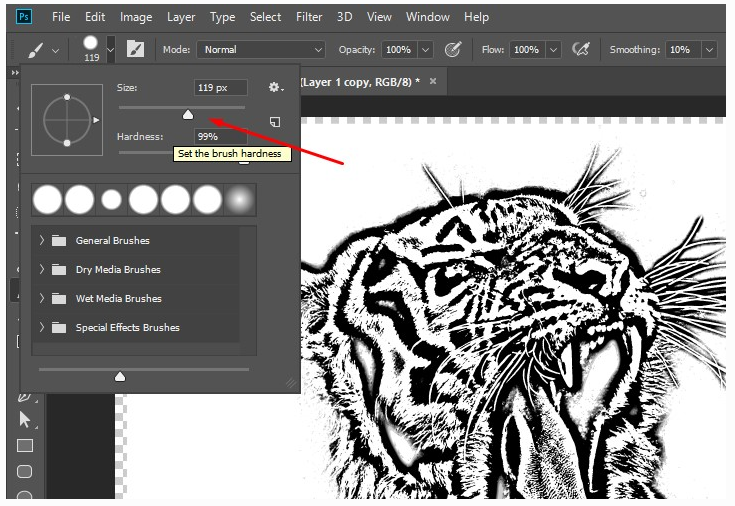Open the Filter menu
735x506 pixels.
point(309,17)
